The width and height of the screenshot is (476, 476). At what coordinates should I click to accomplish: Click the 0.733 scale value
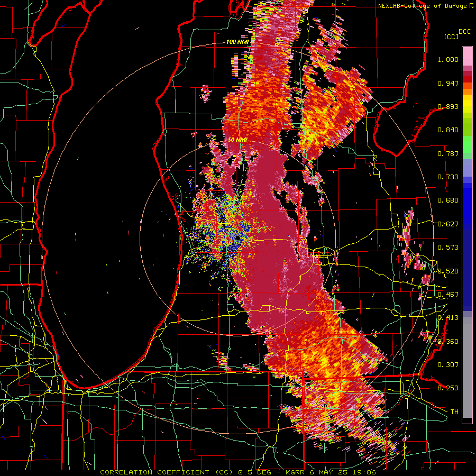448,177
